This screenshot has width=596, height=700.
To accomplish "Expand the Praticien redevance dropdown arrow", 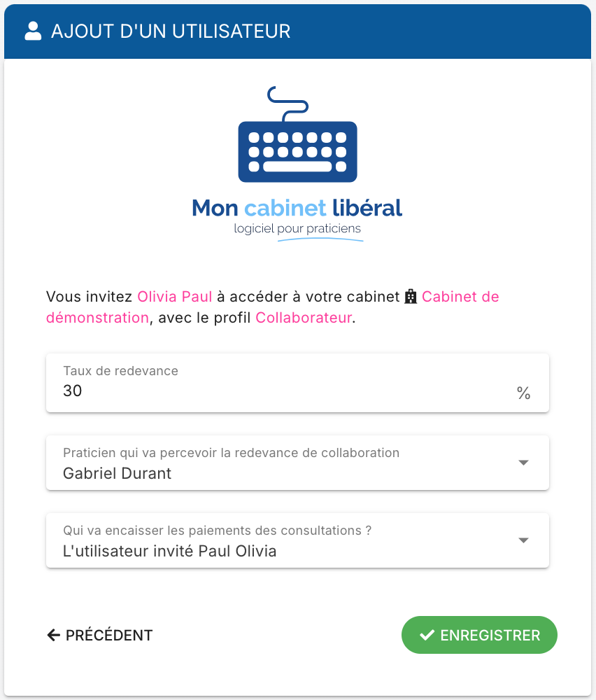I will (x=523, y=463).
